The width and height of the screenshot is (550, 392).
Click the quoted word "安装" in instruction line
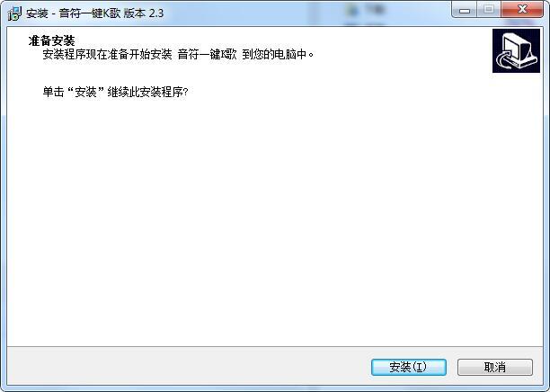pos(85,92)
